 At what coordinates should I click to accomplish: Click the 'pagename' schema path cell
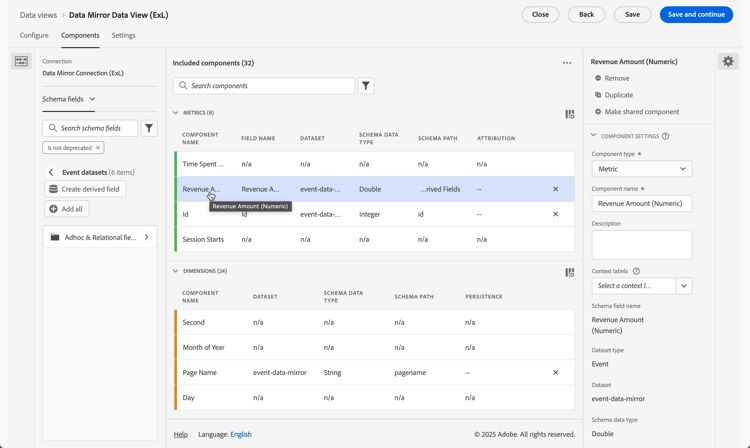(410, 372)
